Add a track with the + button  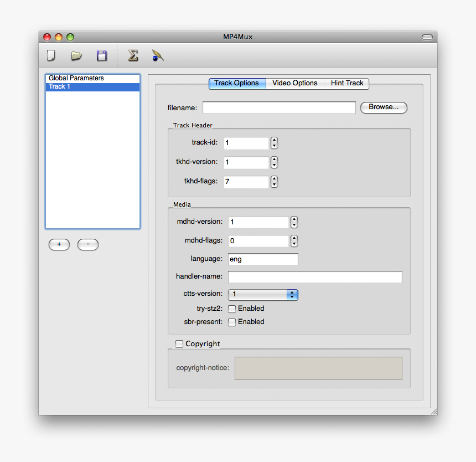(59, 244)
